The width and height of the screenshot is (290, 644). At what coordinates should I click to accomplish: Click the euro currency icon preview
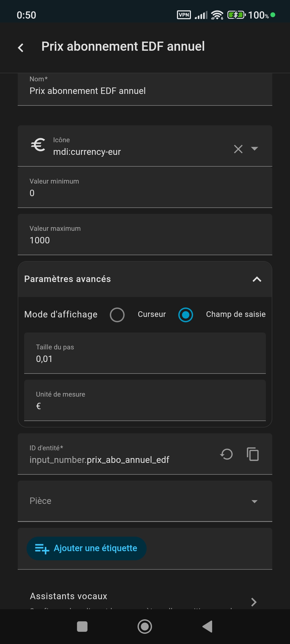pyautogui.click(x=38, y=145)
